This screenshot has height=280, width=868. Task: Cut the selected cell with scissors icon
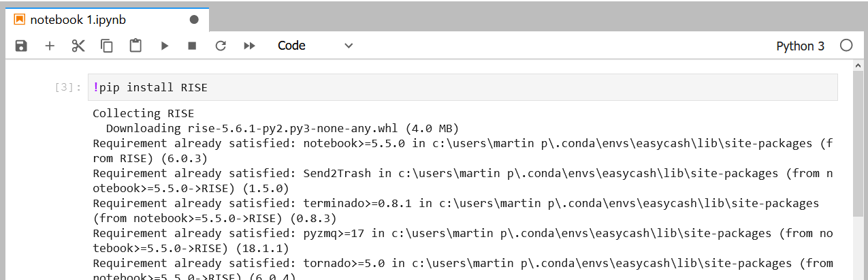pos(78,46)
